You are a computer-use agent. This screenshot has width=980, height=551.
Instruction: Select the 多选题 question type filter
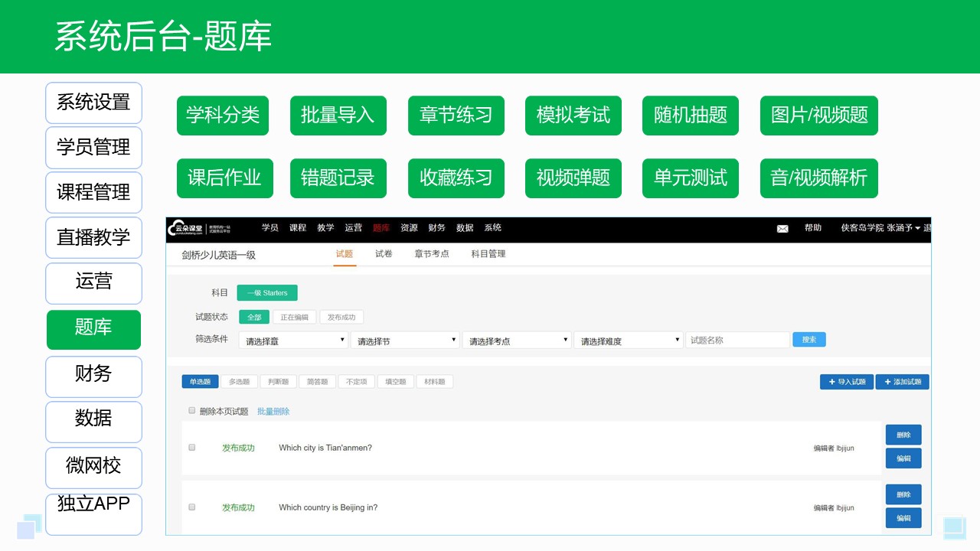coord(238,380)
